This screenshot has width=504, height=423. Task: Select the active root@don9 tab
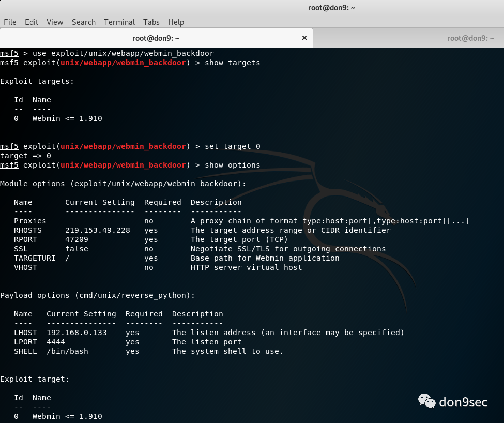(156, 38)
